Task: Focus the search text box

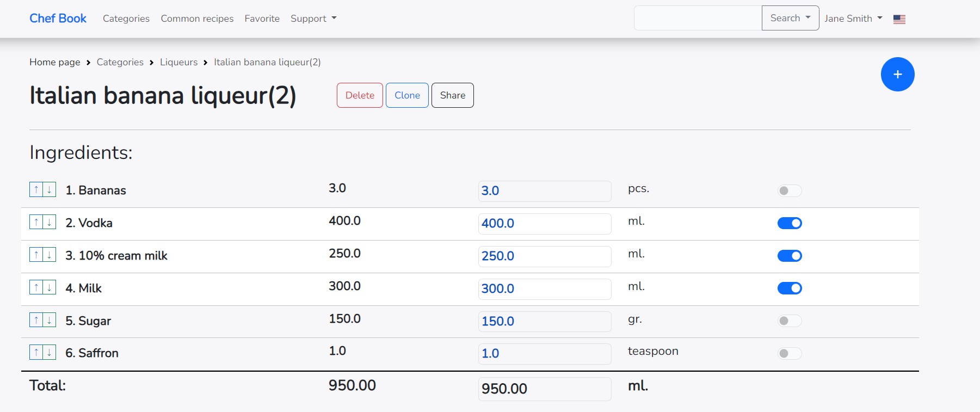Action: [698, 18]
